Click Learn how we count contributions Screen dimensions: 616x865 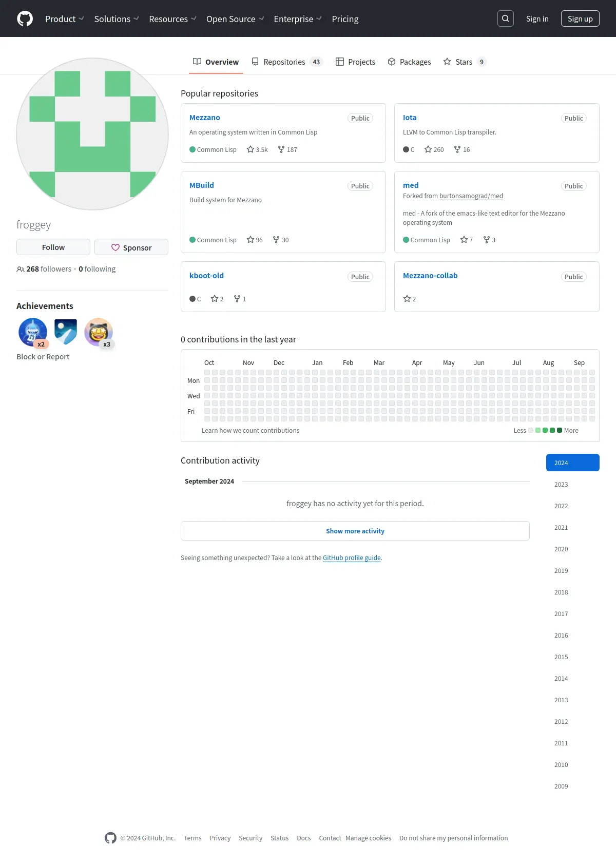251,430
